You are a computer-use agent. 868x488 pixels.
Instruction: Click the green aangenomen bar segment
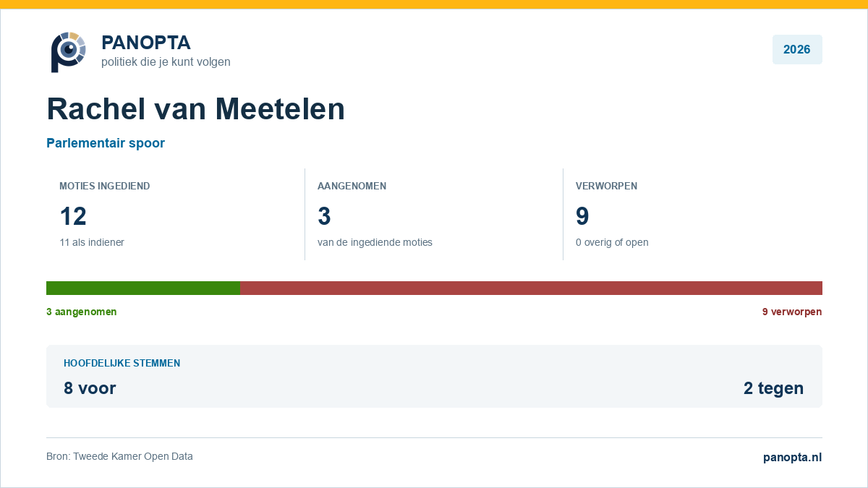(x=143, y=288)
